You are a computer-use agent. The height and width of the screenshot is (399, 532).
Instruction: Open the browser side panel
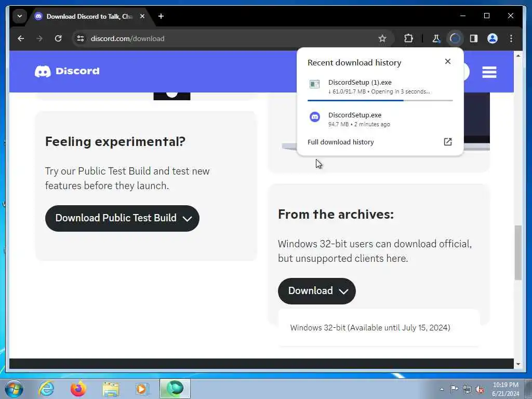474,38
